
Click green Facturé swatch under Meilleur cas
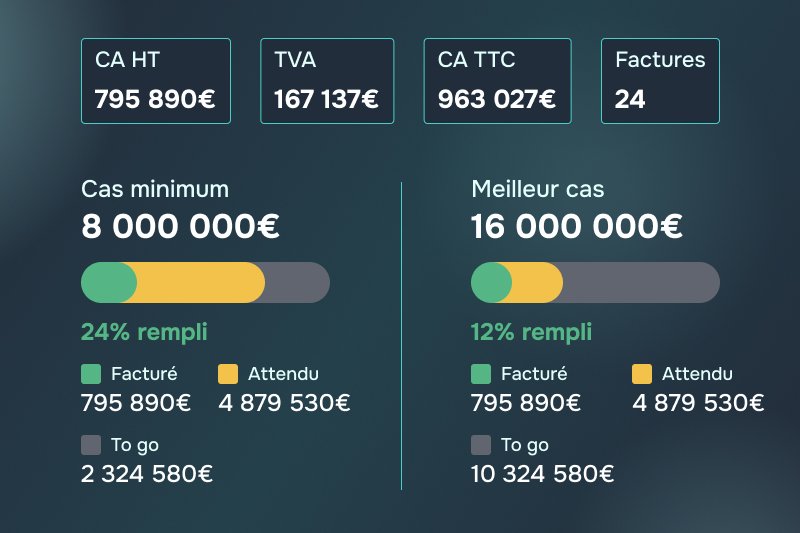coord(481,374)
